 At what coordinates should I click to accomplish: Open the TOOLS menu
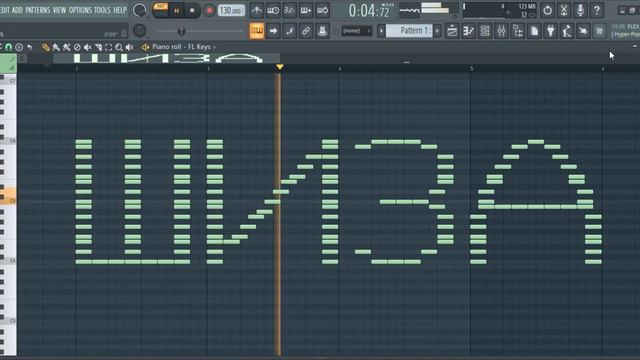pyautogui.click(x=102, y=10)
